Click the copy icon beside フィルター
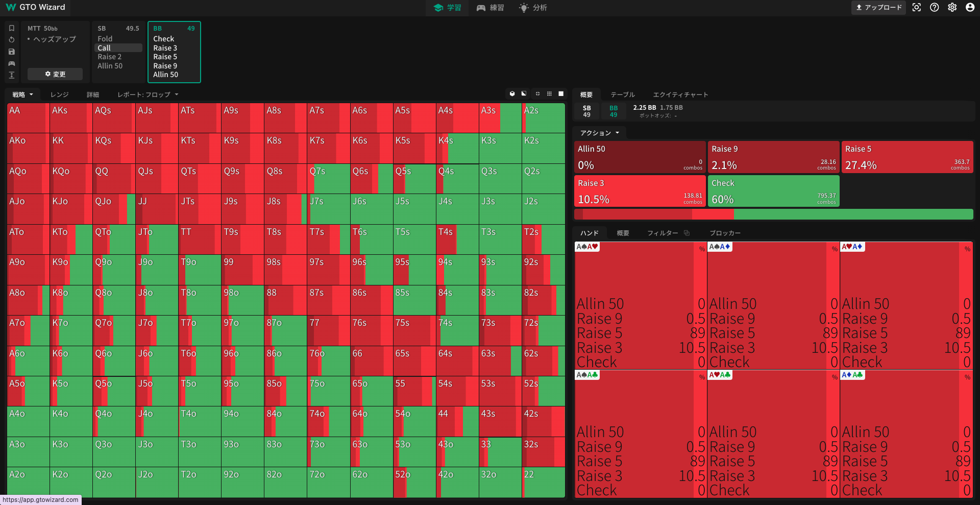Viewport: 980px width, 505px height. pos(687,233)
